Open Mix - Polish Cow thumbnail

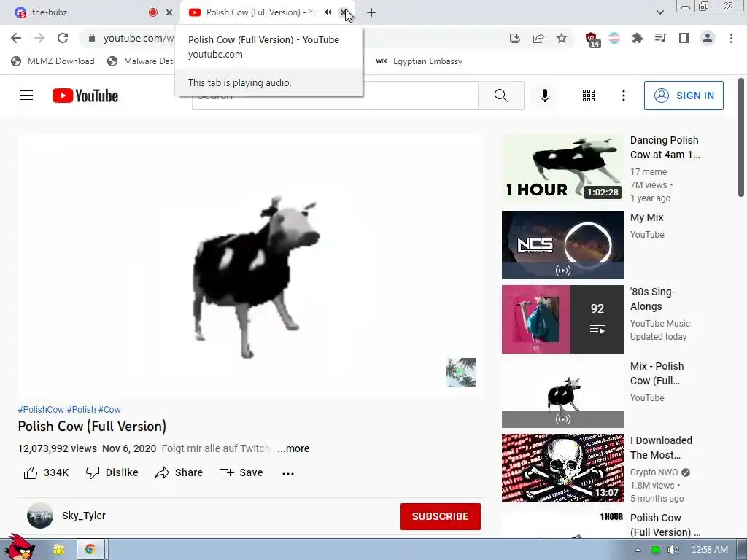click(562, 394)
